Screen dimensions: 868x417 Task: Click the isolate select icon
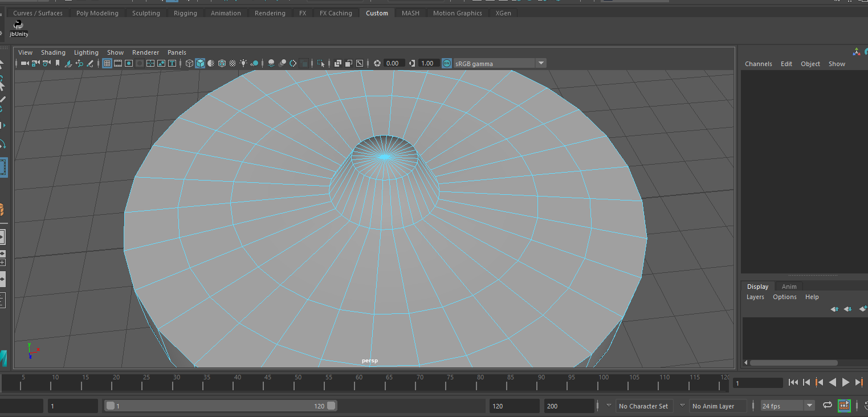(321, 63)
